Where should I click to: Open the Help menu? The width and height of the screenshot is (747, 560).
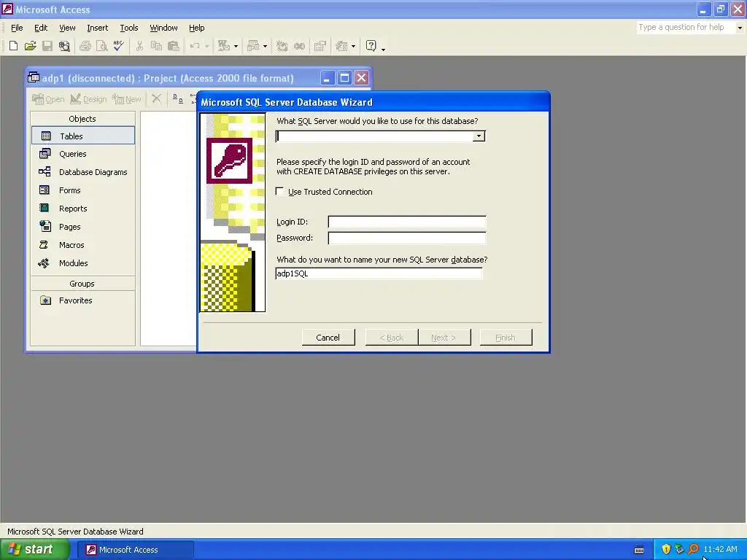pyautogui.click(x=196, y=28)
